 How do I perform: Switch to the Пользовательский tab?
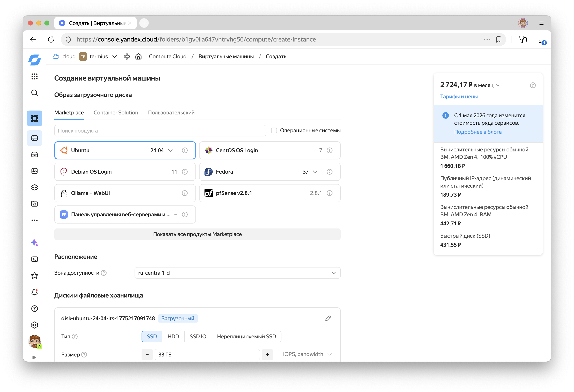(171, 113)
